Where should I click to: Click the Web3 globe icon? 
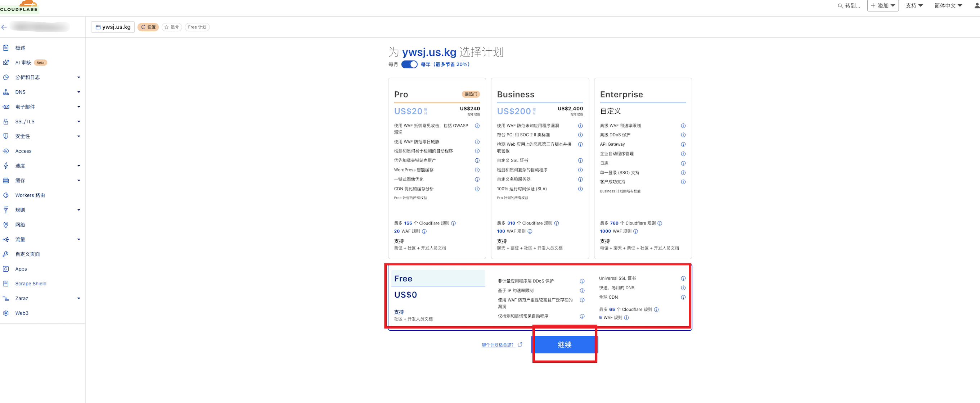[x=6, y=313]
